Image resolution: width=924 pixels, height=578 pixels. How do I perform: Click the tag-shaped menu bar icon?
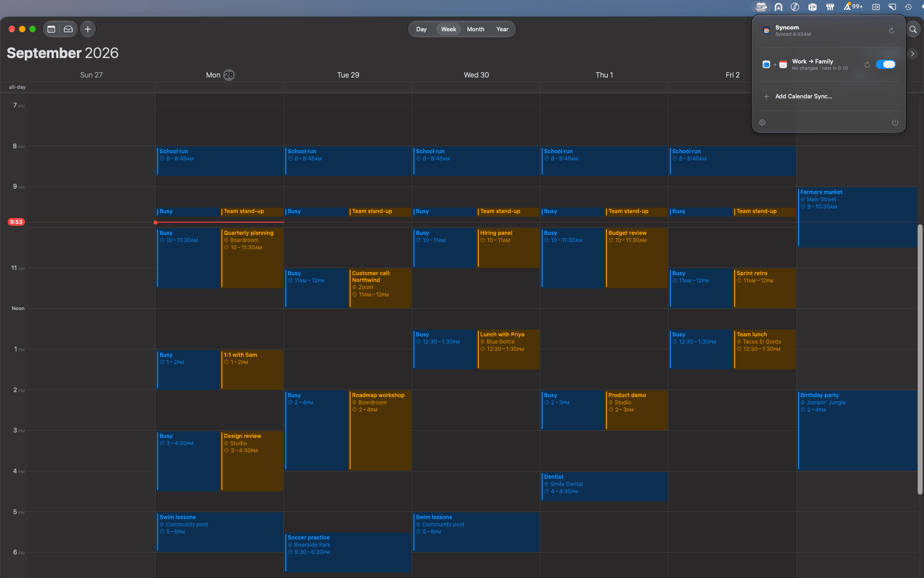(892, 7)
